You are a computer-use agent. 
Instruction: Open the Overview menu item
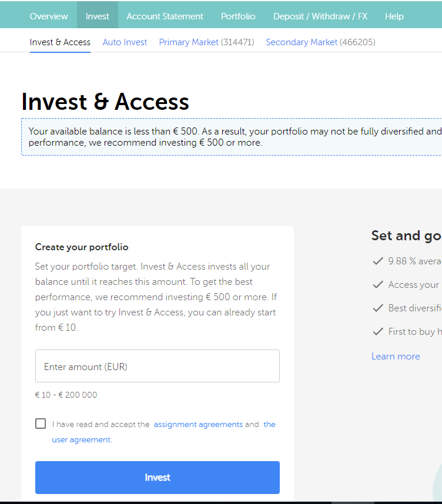(49, 16)
